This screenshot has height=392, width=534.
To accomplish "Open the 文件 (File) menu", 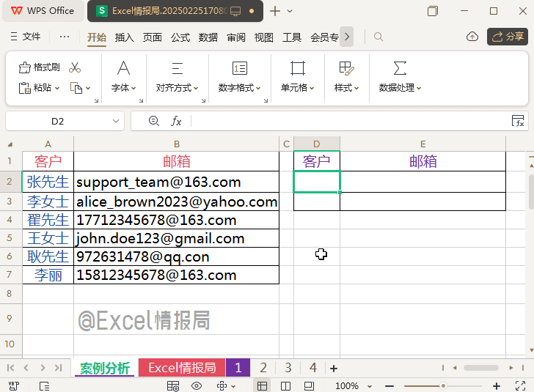I will tap(26, 37).
